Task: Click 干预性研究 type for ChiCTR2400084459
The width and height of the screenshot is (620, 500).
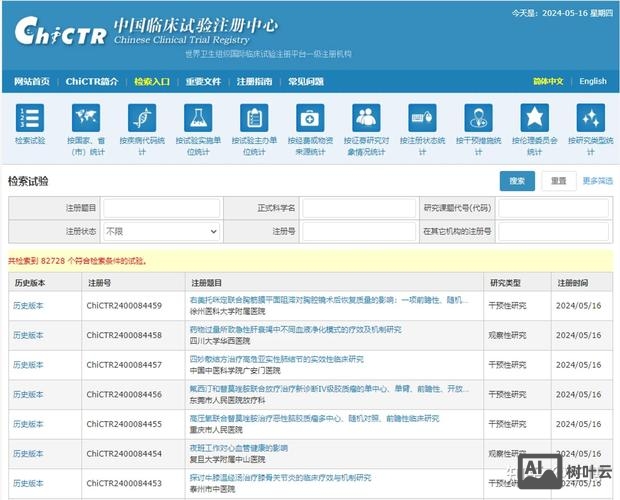Action: 507,306
